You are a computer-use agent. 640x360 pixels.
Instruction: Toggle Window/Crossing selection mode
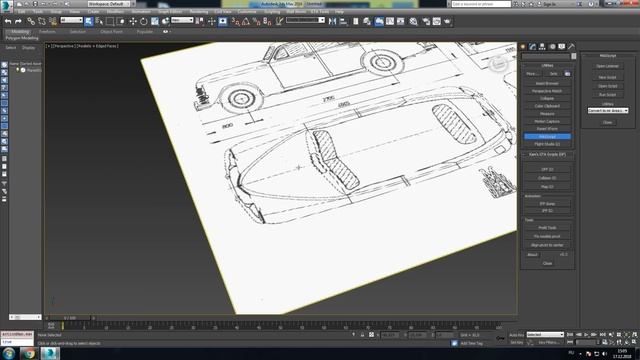click(121, 21)
